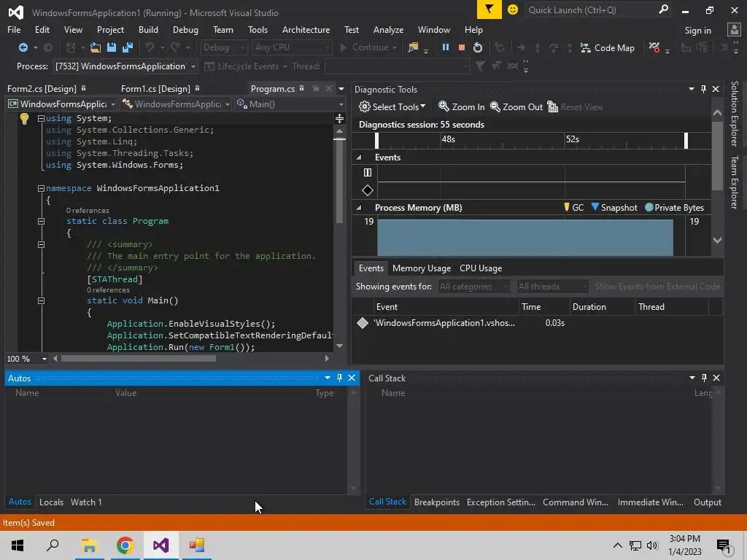Collapse the namespace WindowsFormsApplication1 block
The width and height of the screenshot is (747, 560).
41,189
